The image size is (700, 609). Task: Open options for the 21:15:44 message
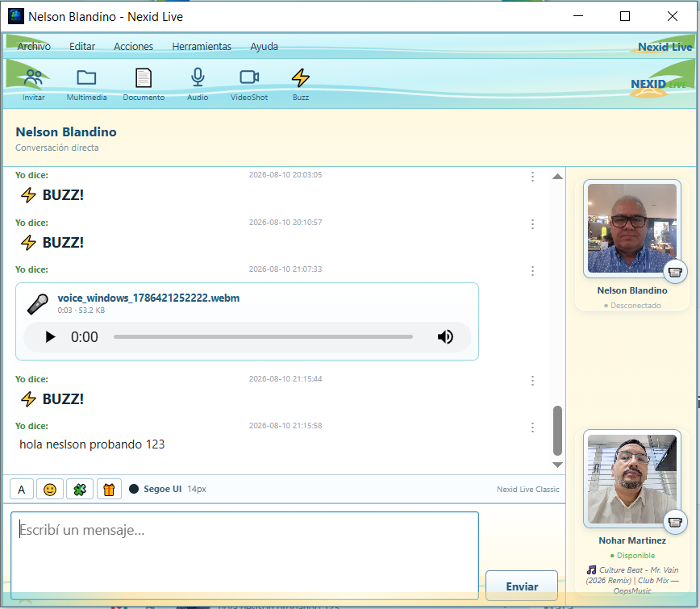(x=532, y=381)
